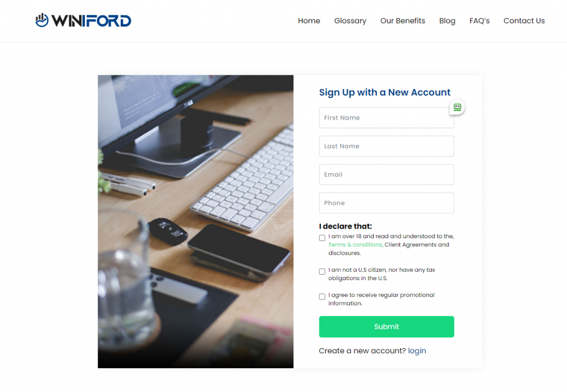567x392 pixels.
Task: Click the green Submit button
Action: tap(386, 327)
